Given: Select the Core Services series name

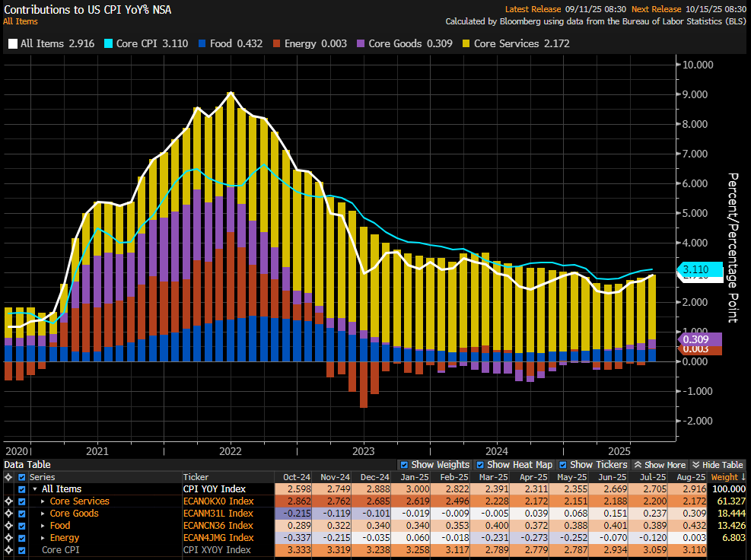Looking at the screenshot, I should (x=79, y=501).
